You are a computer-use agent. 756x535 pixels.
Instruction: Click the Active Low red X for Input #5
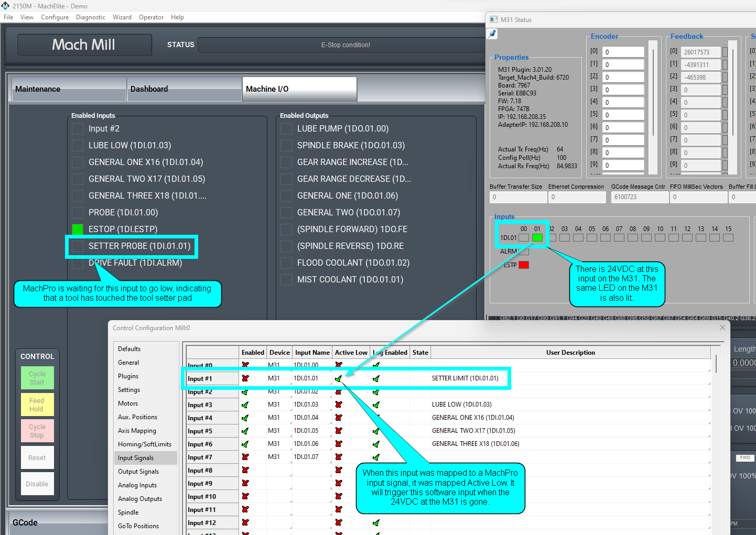(339, 431)
